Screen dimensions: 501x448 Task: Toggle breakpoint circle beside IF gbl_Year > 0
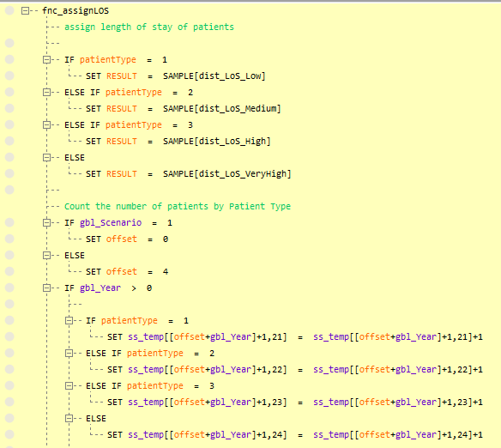(9, 288)
